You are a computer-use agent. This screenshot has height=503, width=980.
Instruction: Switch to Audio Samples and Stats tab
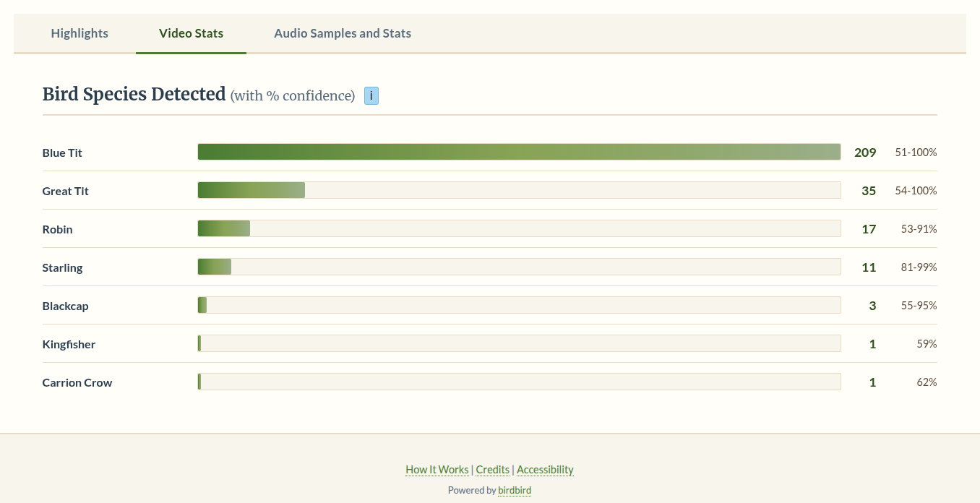pos(343,33)
